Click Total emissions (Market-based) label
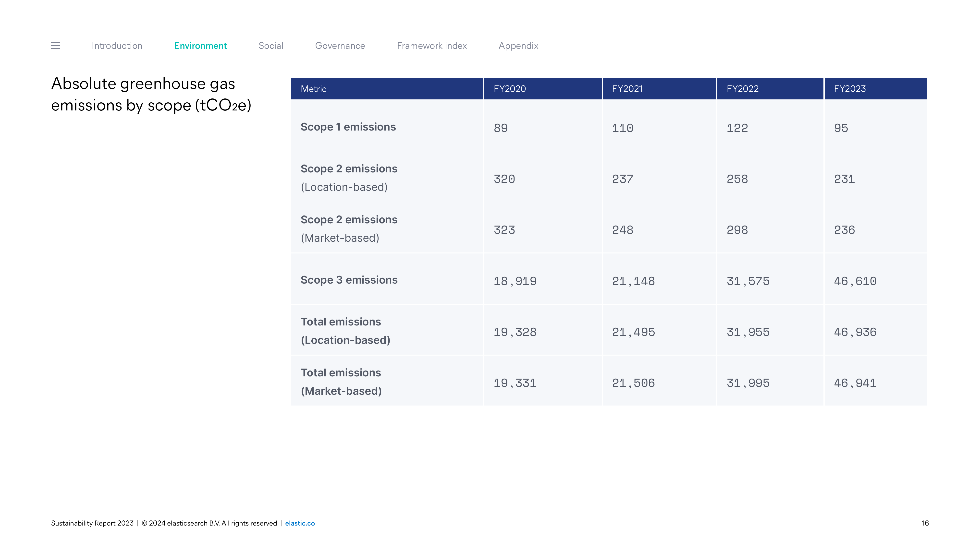This screenshot has height=551, width=980. click(341, 382)
